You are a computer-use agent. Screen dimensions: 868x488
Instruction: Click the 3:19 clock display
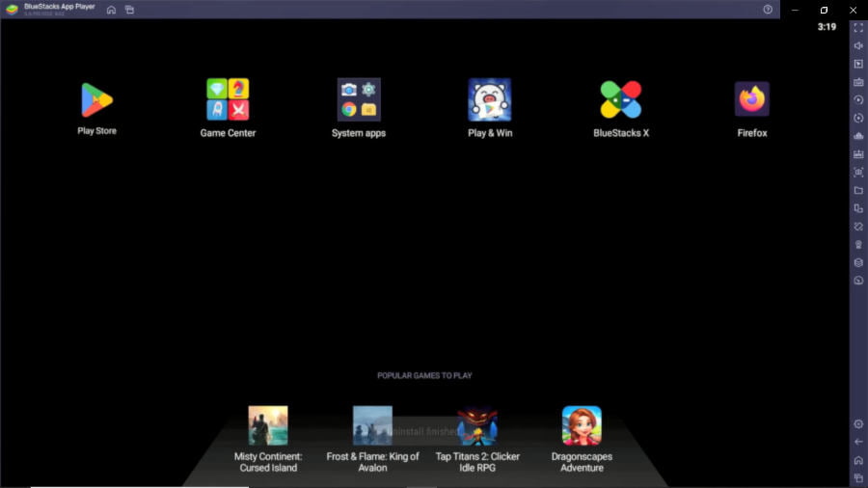click(x=827, y=27)
